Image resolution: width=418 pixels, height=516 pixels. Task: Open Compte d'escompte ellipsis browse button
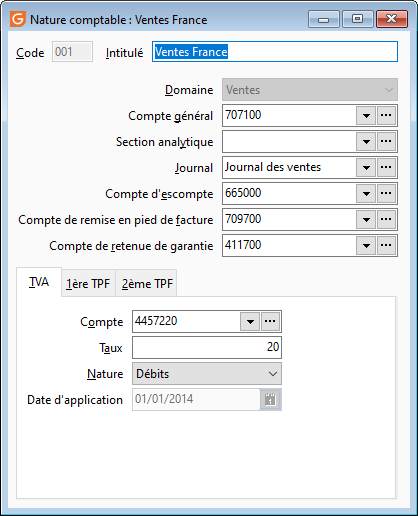point(386,193)
